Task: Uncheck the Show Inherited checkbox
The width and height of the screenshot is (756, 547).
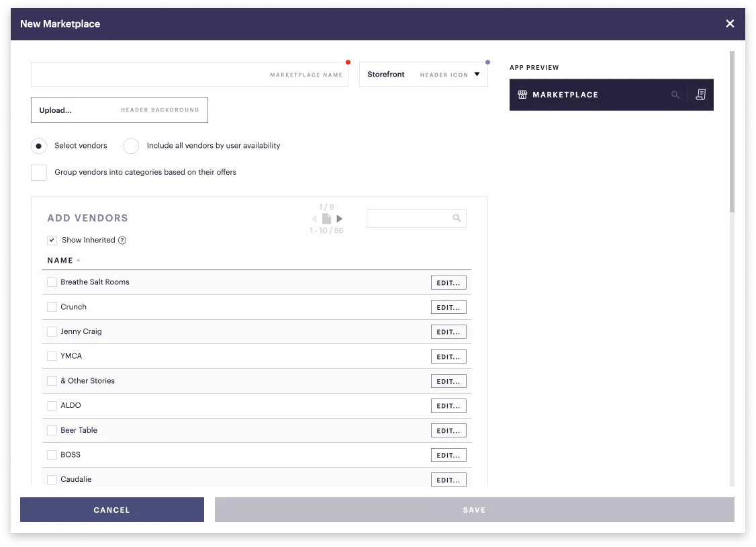Action: [x=52, y=240]
